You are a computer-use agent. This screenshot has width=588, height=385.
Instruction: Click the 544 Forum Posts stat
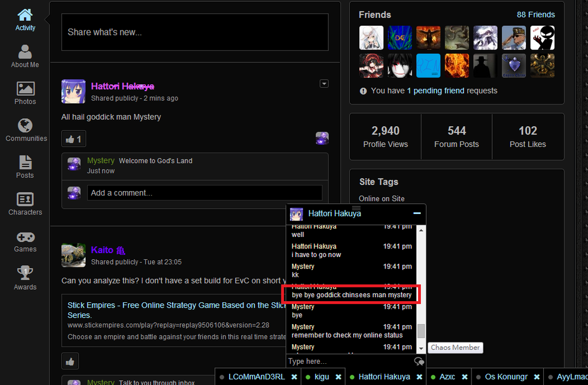point(457,137)
